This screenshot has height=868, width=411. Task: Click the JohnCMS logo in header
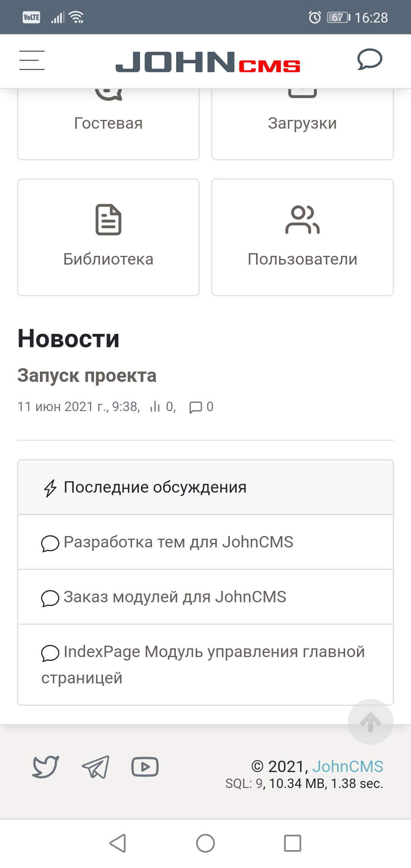tap(208, 62)
